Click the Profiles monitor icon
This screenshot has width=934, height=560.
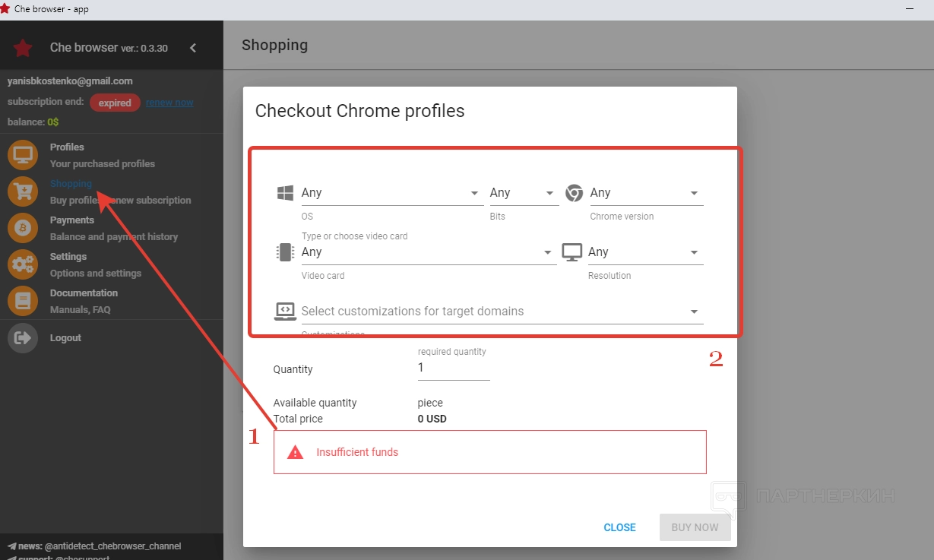click(x=23, y=156)
